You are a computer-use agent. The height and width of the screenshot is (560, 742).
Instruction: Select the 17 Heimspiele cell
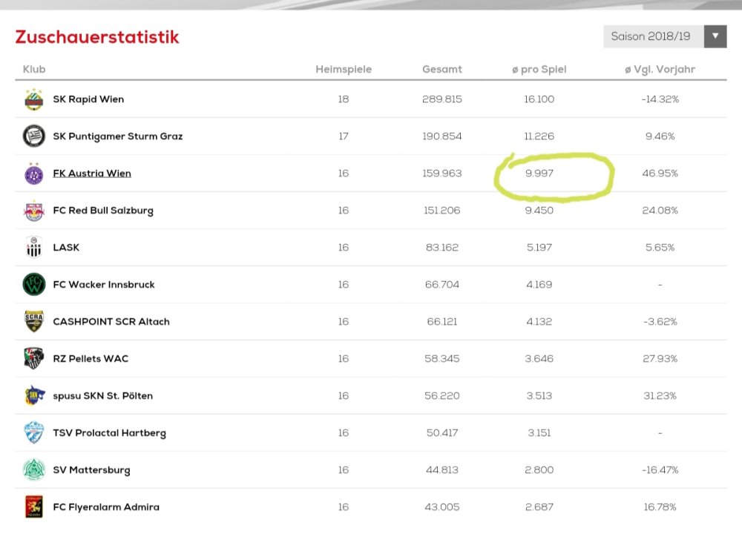344,136
